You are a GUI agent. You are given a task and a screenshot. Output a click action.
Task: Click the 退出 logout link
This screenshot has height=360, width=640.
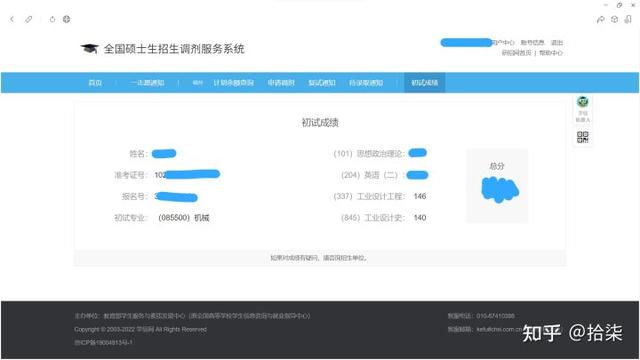[557, 42]
